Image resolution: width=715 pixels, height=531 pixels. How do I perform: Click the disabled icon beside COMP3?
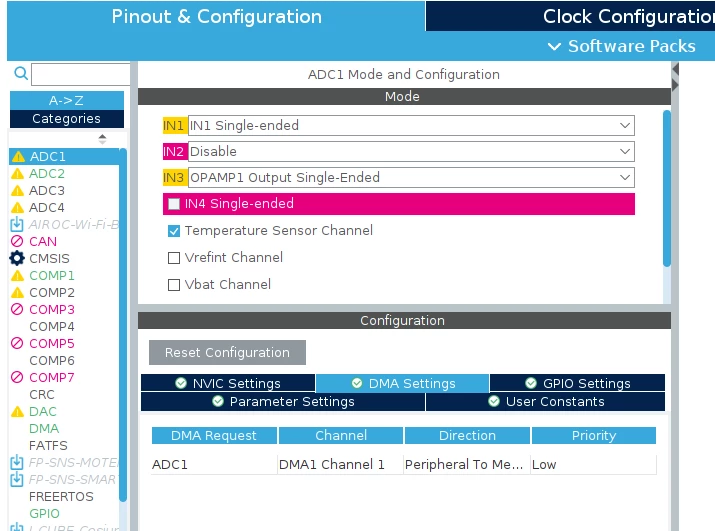[x=17, y=309]
